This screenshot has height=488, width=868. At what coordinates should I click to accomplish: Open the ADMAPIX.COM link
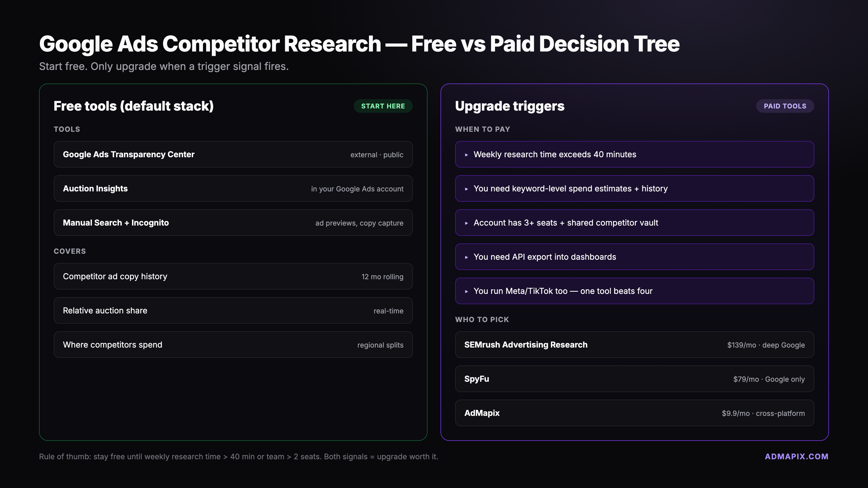click(x=796, y=456)
